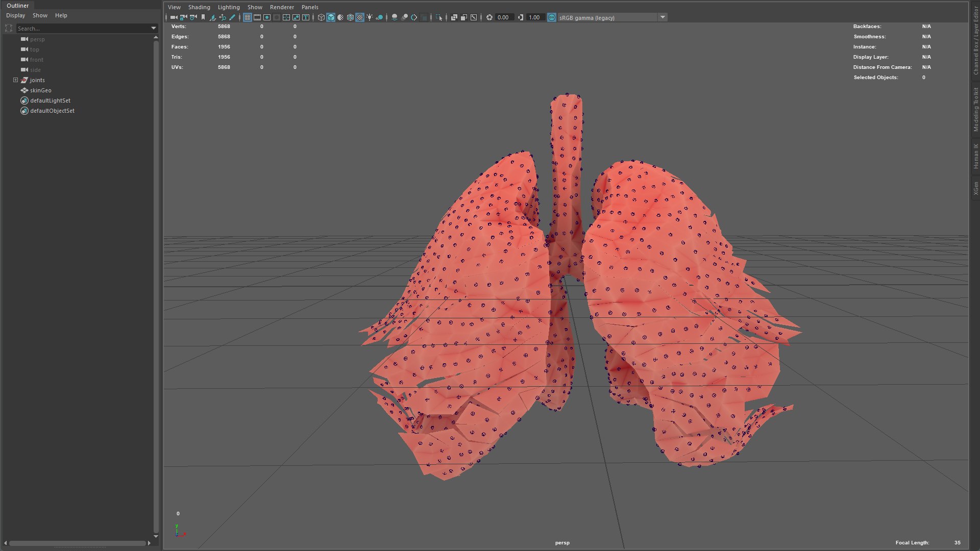Viewport: 980px width, 551px height.
Task: Select the Grease Pencil icon
Action: pyautogui.click(x=232, y=17)
